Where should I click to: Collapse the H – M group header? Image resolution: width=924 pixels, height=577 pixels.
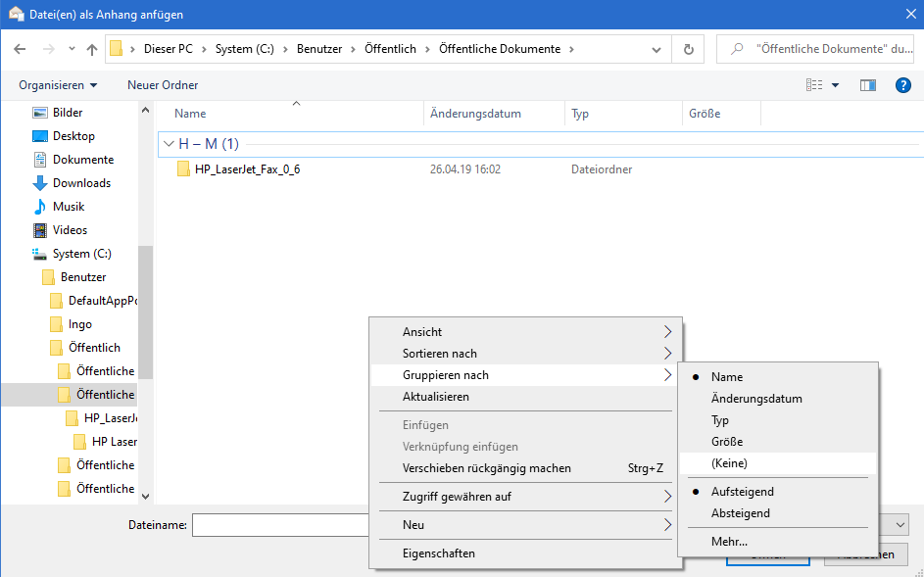[170, 144]
